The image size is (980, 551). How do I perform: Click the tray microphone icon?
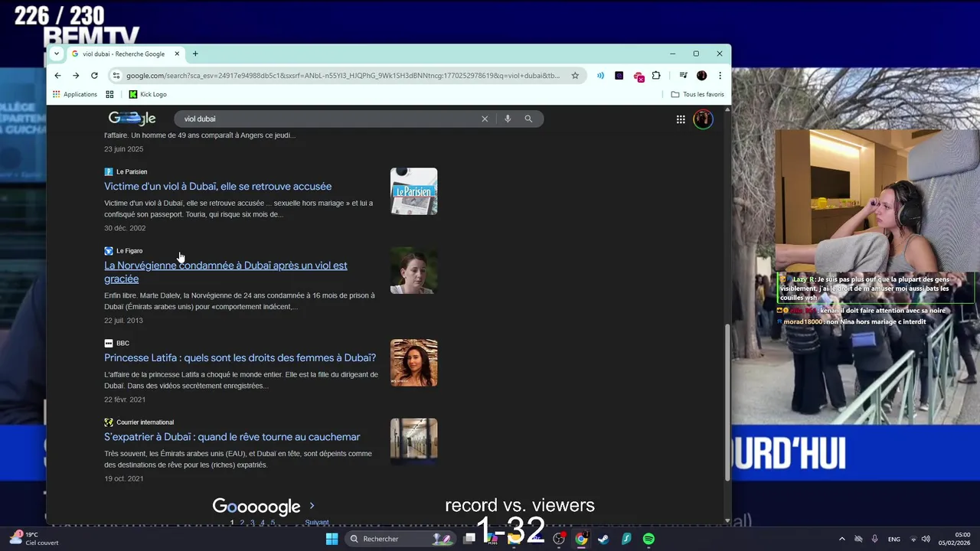pos(874,539)
